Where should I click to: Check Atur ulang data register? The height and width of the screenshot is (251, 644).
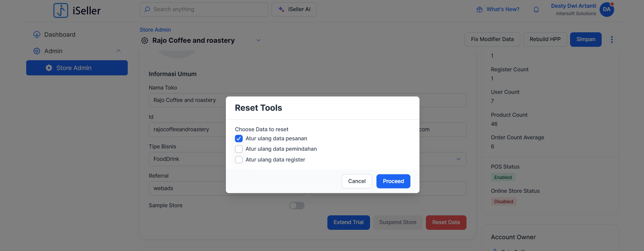[239, 160]
